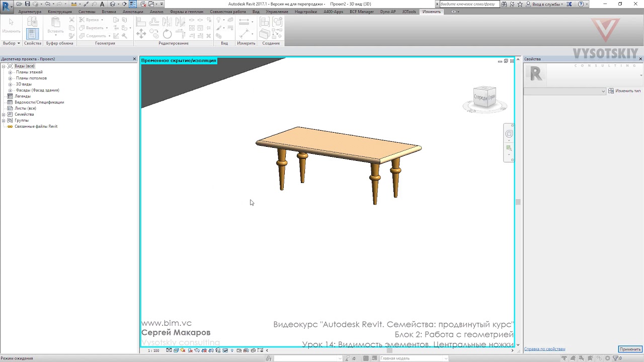Click the keyword search input field

(x=470, y=4)
